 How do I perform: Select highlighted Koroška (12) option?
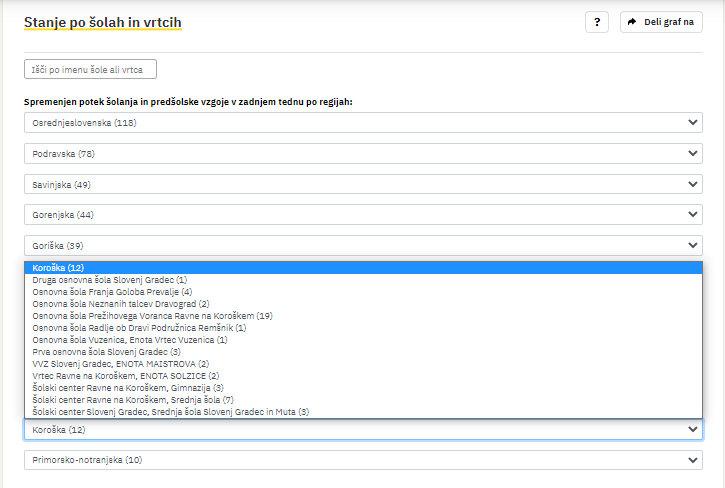pyautogui.click(x=58, y=268)
